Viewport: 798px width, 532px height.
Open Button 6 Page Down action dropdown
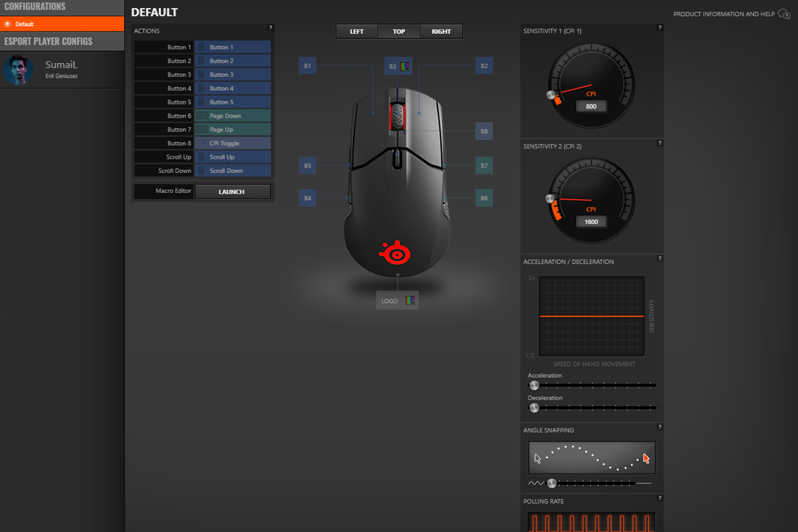tap(233, 116)
